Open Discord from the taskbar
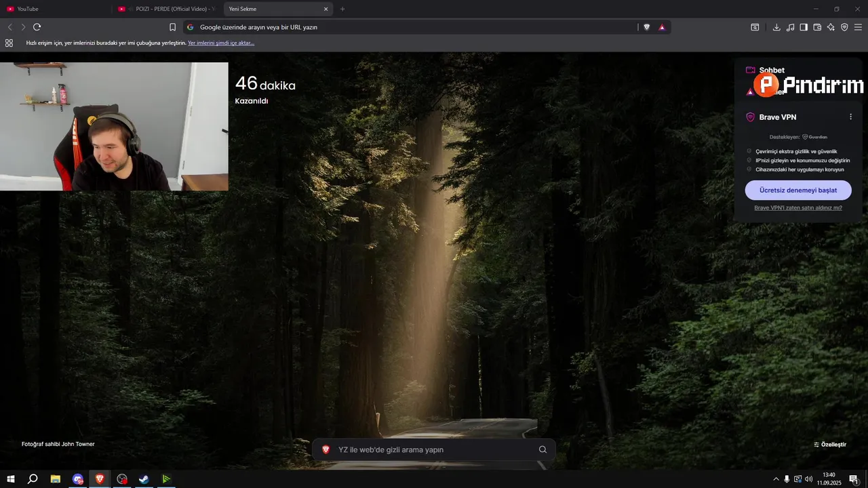Viewport: 868px width, 488px height. click(x=78, y=479)
